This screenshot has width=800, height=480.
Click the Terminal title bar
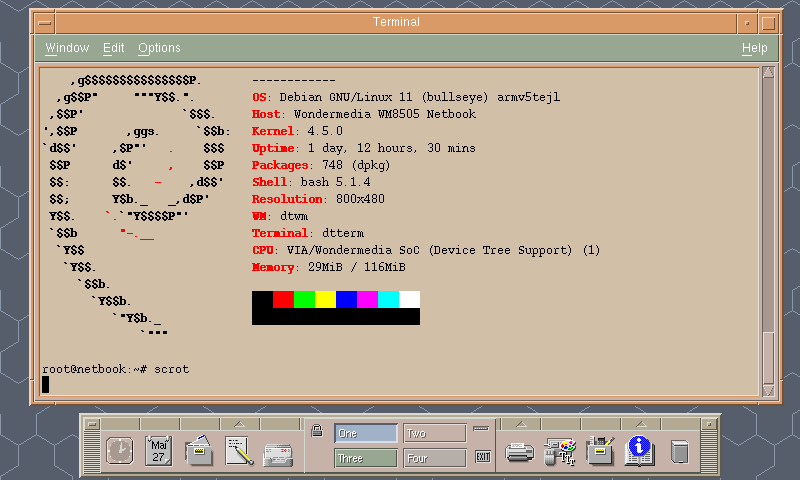[x=396, y=23]
